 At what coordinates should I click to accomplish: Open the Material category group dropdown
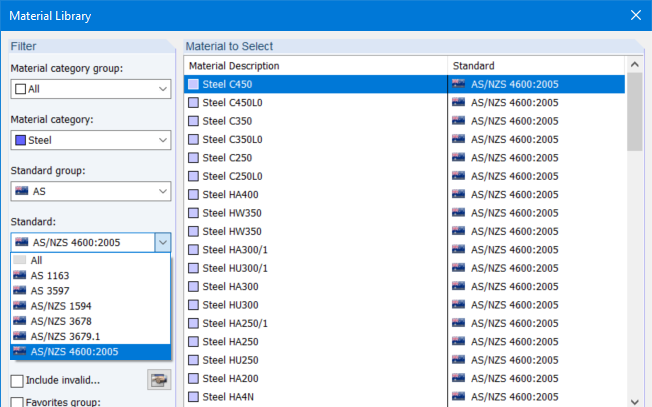pyautogui.click(x=91, y=89)
